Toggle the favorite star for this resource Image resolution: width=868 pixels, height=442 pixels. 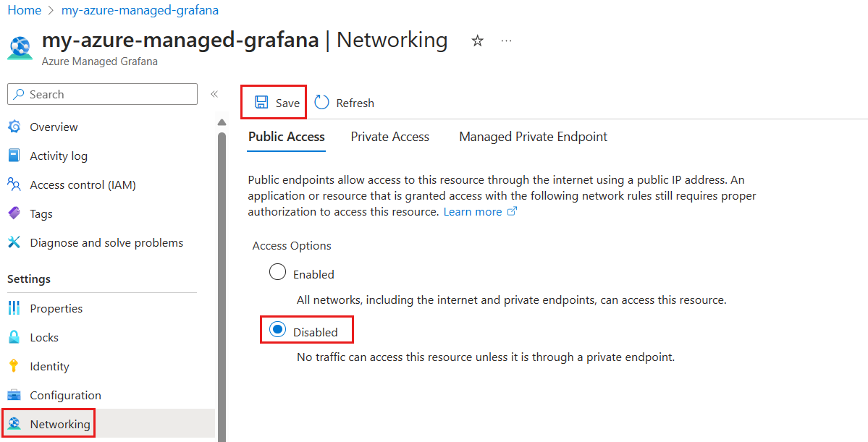pos(477,41)
